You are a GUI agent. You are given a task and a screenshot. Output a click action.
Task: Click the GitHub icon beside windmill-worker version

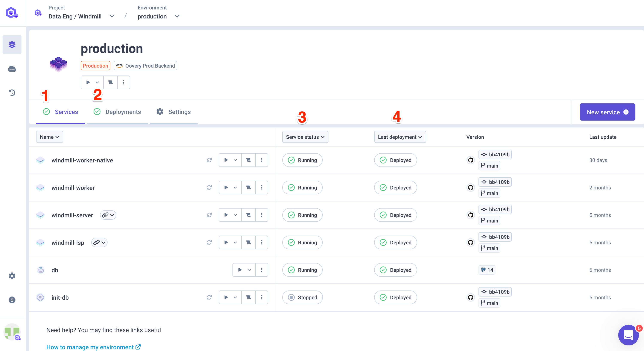[x=471, y=188]
